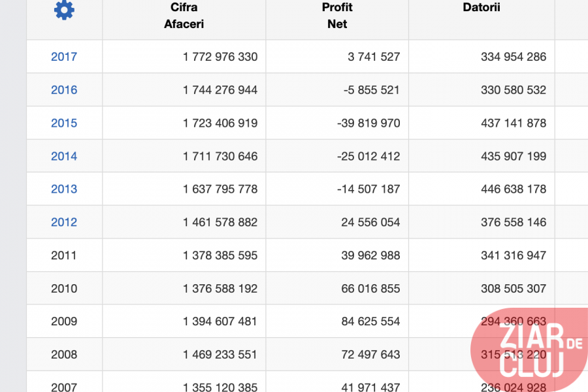Go to the 2013 year link
Screen dimensions: 588x392
tap(64, 189)
